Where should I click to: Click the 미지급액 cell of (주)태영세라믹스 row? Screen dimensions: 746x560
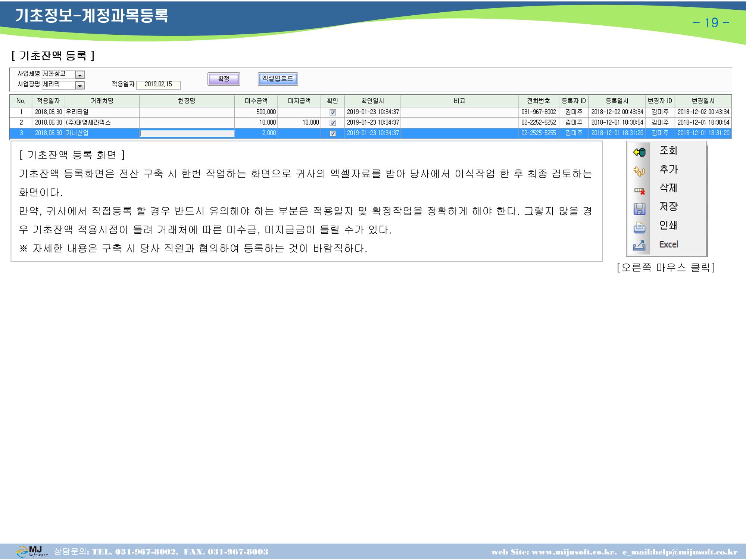(x=299, y=122)
